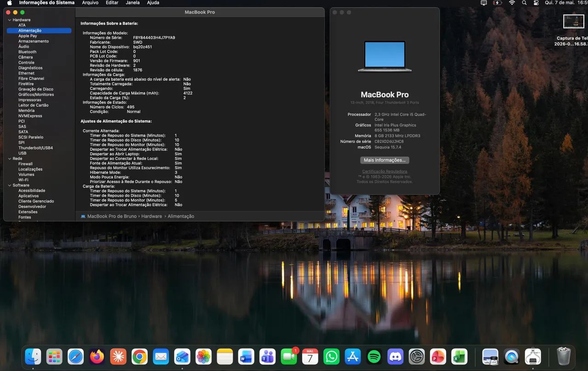The image size is (588, 371).
Task: Open the Editar menu
Action: pos(112,3)
